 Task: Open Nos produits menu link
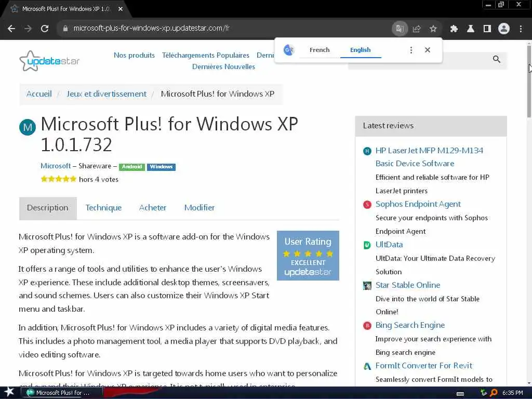pyautogui.click(x=134, y=55)
